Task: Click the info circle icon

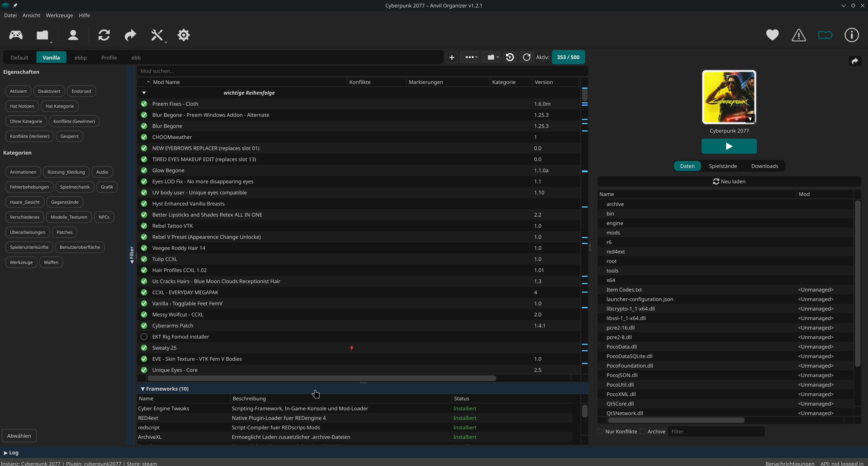Action: (x=851, y=35)
